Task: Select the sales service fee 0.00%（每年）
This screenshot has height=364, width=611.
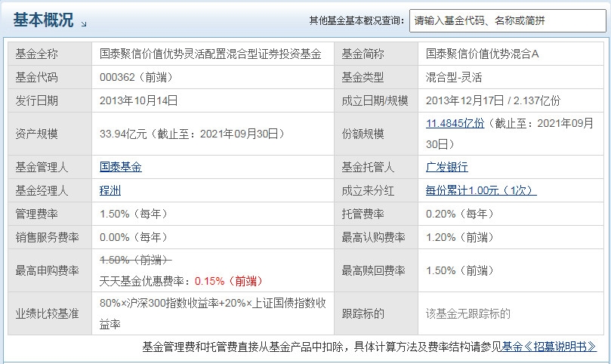Action: [134, 237]
